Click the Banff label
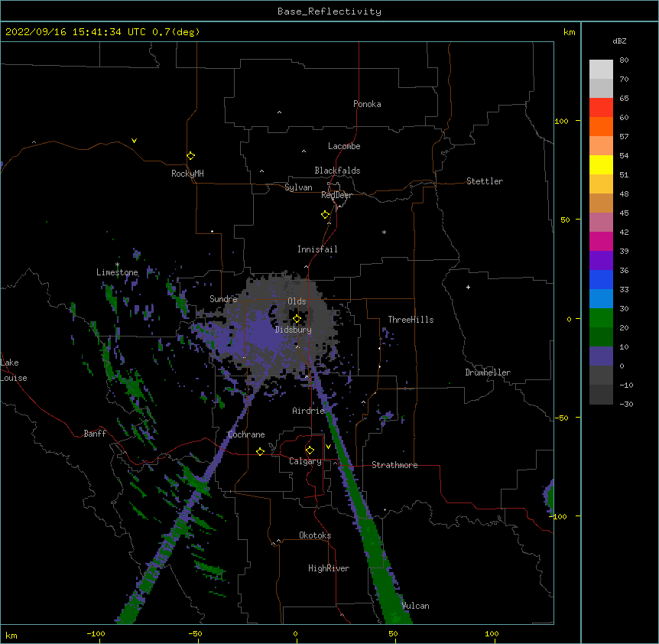The height and width of the screenshot is (644, 659). coord(95,434)
